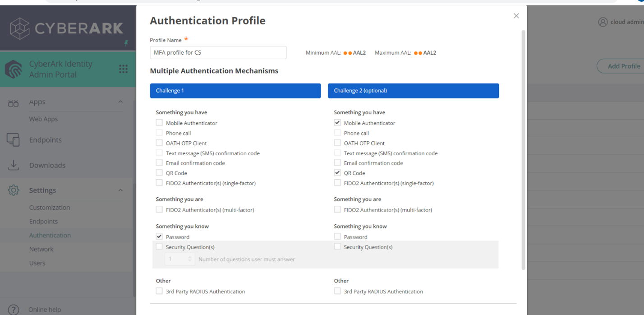Viewport: 644px width, 315px height.
Task: Click the dialog vertical scrollbar
Action: tap(524, 150)
